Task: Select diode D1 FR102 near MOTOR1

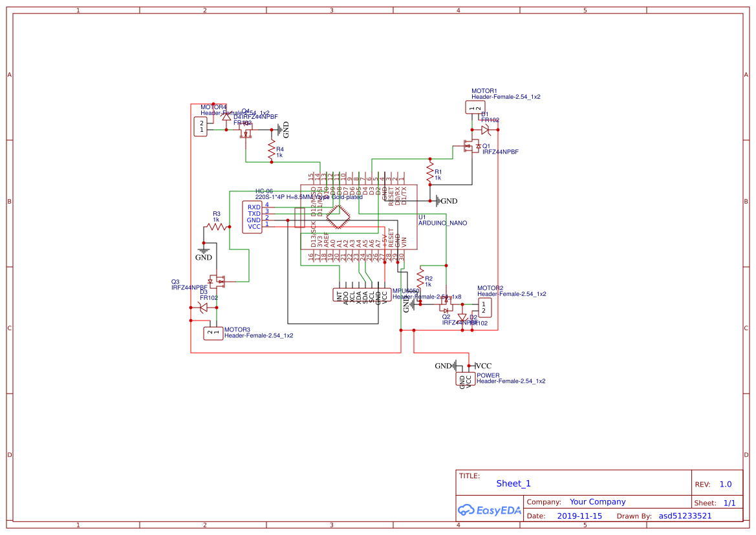Action: point(484,129)
